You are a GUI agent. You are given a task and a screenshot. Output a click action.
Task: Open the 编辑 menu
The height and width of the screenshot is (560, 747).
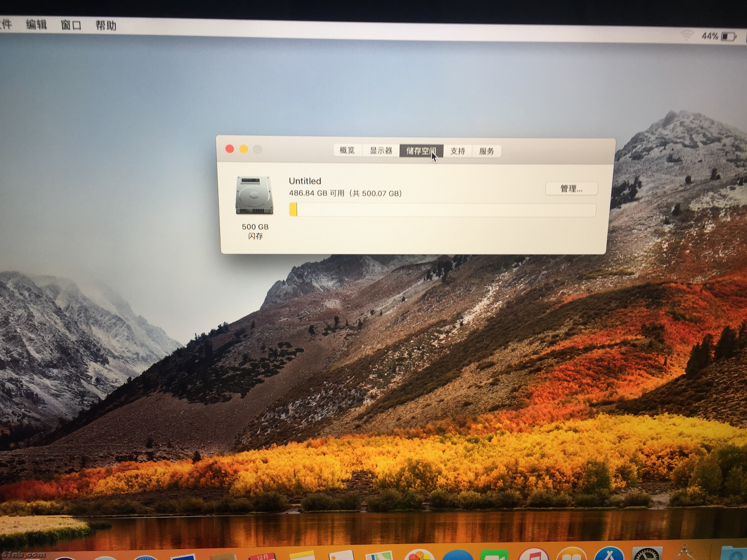click(36, 24)
